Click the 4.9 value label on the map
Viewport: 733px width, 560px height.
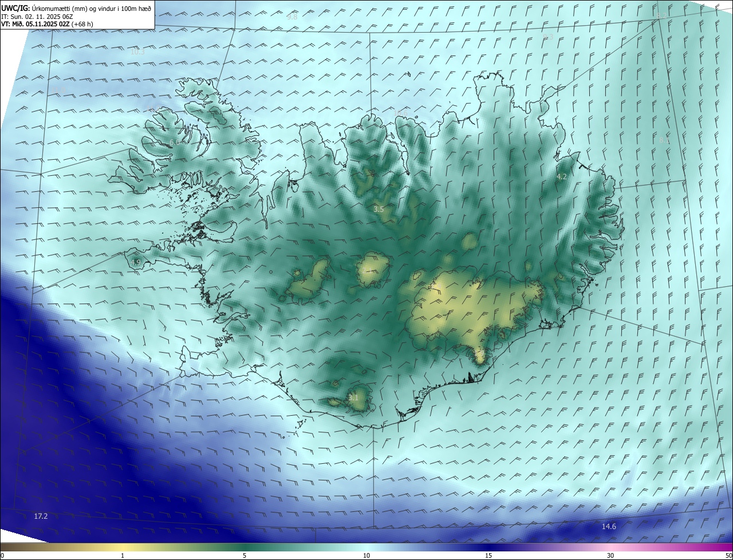136,263
